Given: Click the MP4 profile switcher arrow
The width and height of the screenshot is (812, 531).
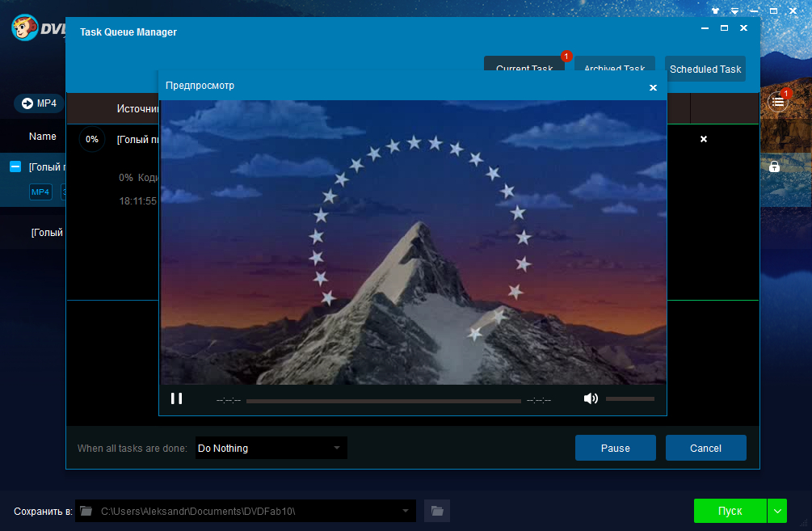Looking at the screenshot, I should [x=27, y=103].
